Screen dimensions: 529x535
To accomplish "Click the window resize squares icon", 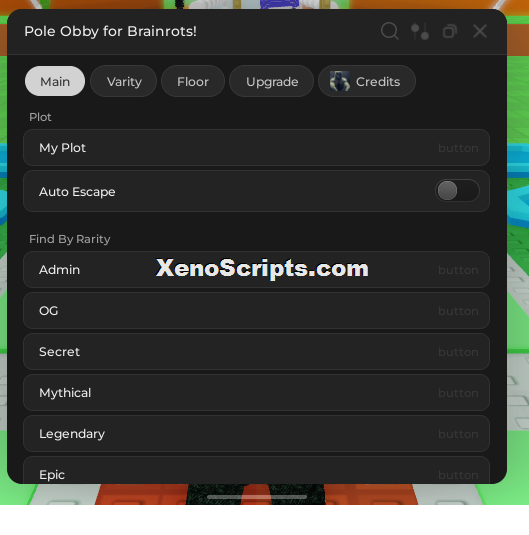I will pyautogui.click(x=450, y=31).
